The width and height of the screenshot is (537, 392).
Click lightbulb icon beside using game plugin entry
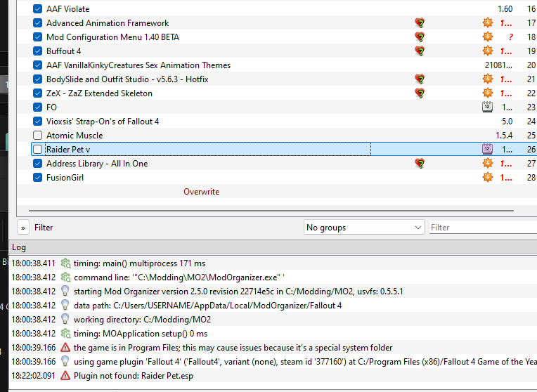click(65, 361)
